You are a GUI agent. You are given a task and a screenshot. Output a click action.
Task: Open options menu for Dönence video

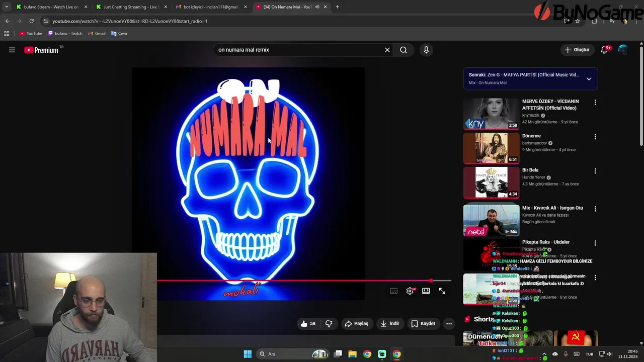pyautogui.click(x=595, y=137)
